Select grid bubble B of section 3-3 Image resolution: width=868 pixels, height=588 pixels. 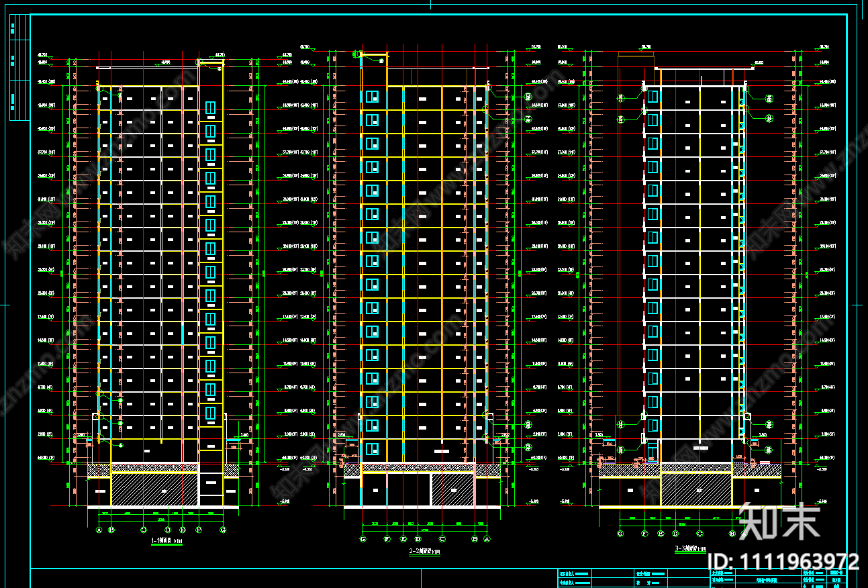pos(732,534)
